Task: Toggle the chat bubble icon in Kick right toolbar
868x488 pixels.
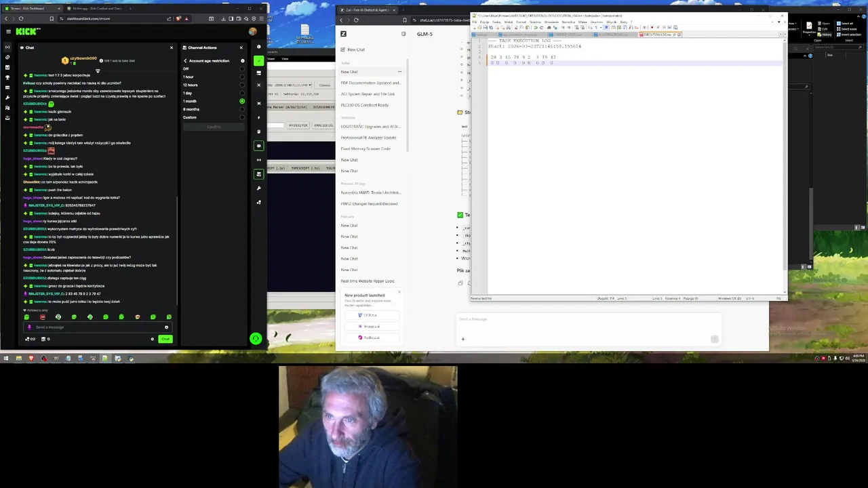Action: click(x=258, y=146)
